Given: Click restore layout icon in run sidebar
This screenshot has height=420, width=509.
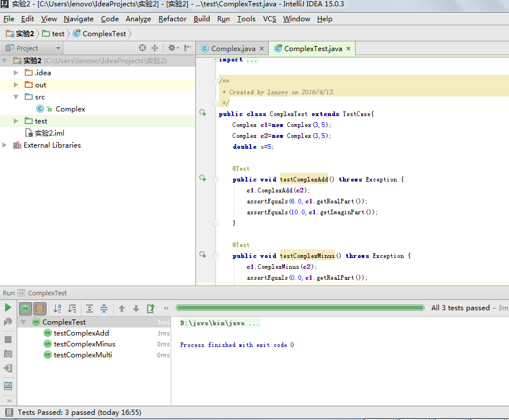Looking at the screenshot, I should 8,386.
